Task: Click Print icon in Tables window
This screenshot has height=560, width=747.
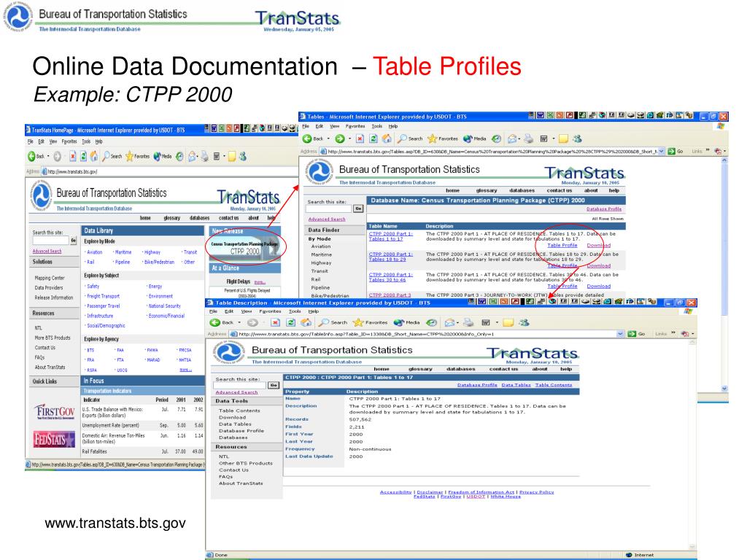Action: (528, 139)
